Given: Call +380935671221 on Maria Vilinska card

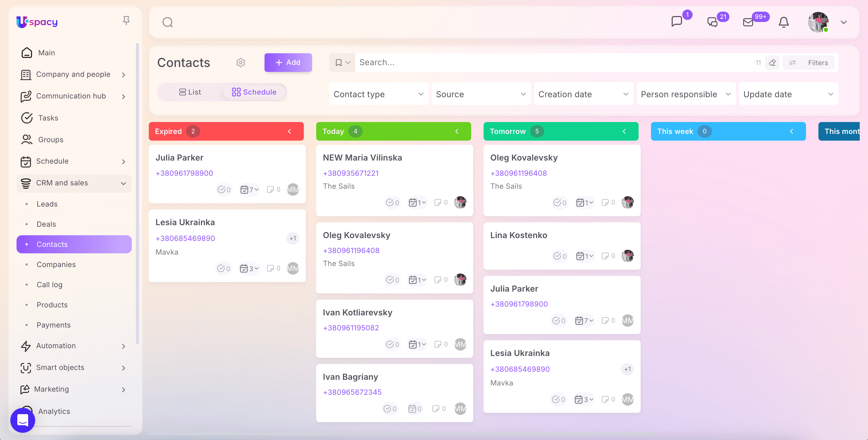Looking at the screenshot, I should (x=351, y=173).
